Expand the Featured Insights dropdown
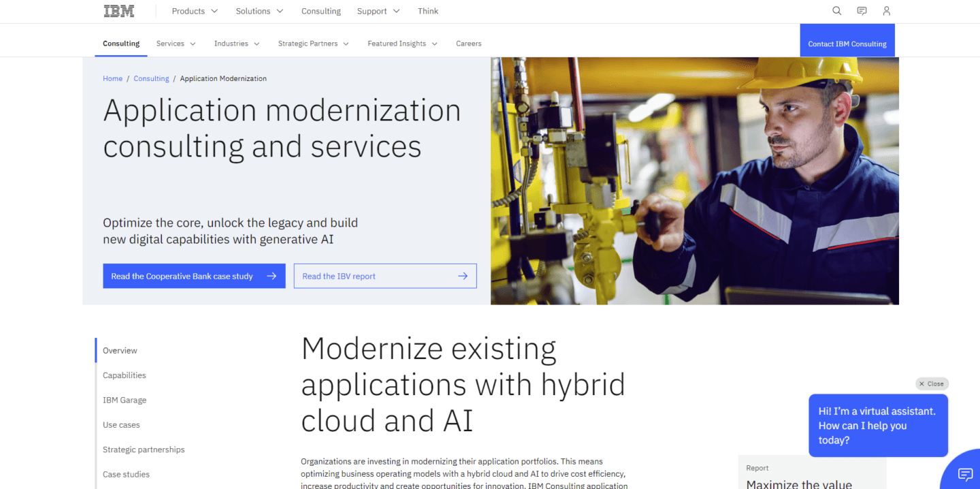This screenshot has height=489, width=980. 402,44
